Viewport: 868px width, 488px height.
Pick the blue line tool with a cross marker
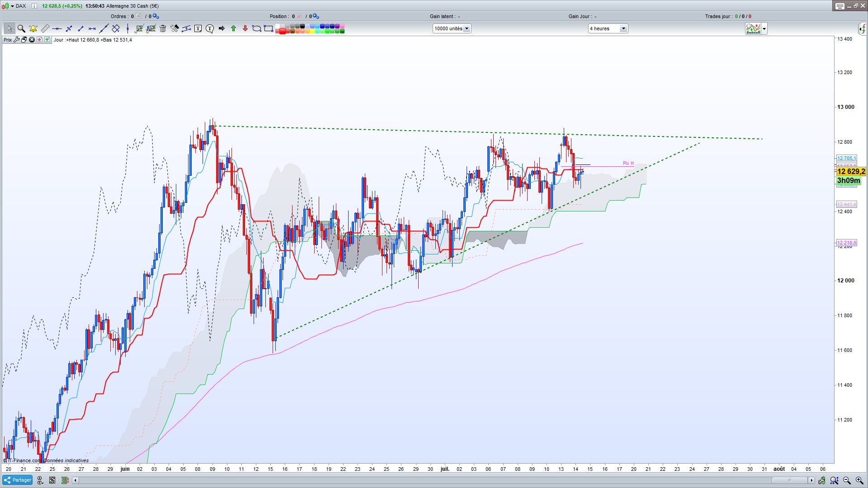69,28
